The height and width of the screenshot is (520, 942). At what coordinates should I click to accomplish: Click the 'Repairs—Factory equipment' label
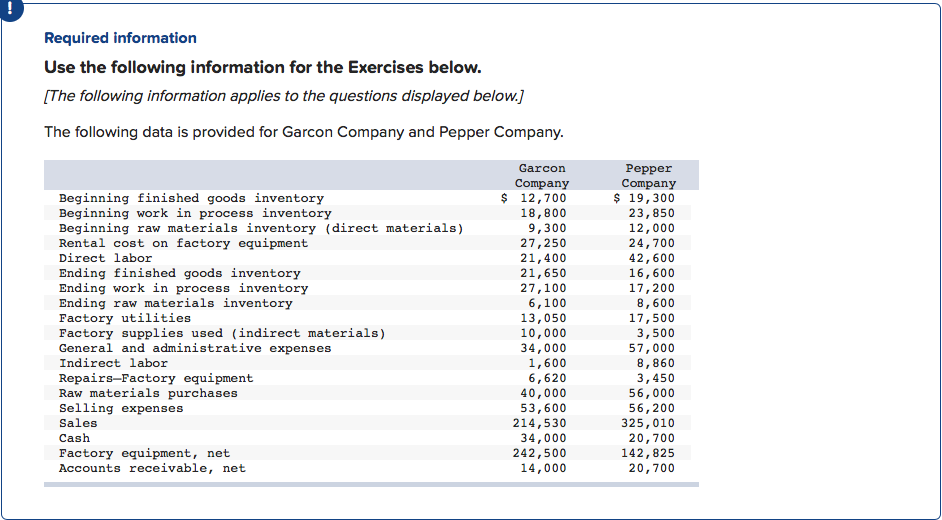156,378
